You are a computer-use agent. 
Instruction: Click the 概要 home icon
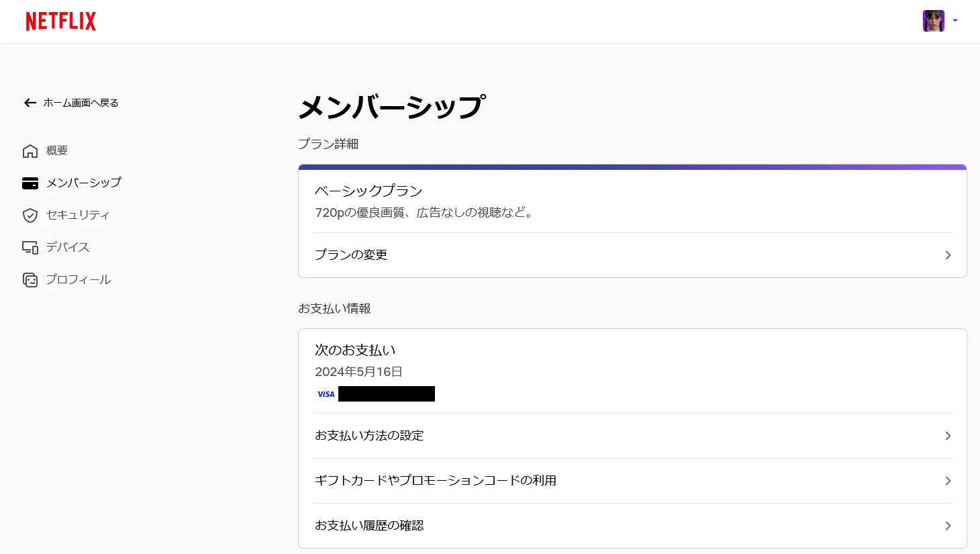point(30,151)
